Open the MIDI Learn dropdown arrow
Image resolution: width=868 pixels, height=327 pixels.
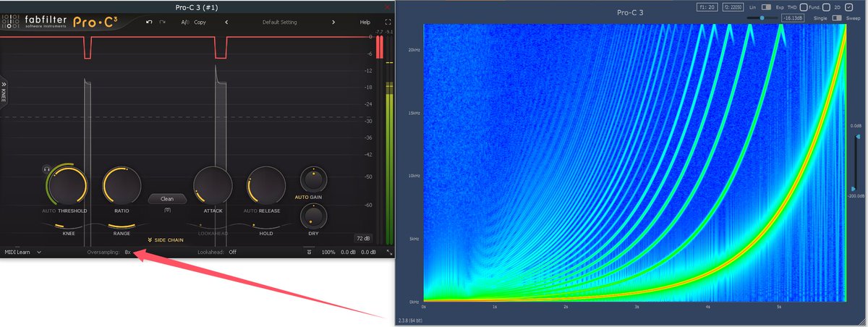click(x=39, y=252)
